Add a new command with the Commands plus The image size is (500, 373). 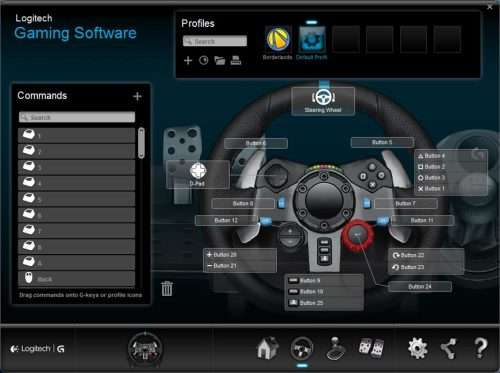137,96
